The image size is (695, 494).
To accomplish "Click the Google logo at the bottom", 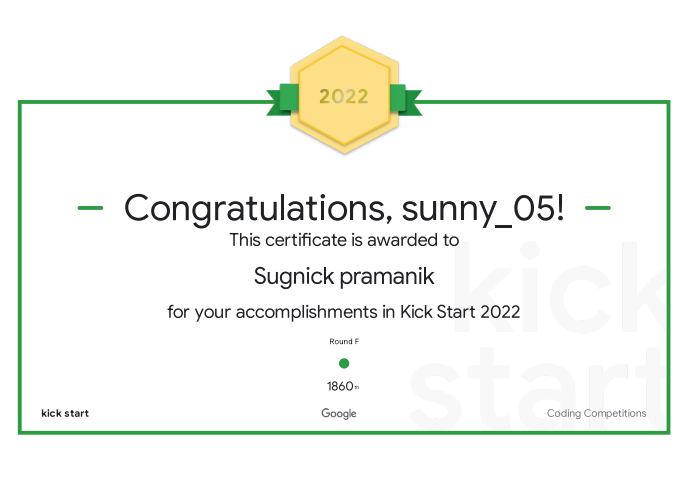I will click(339, 413).
